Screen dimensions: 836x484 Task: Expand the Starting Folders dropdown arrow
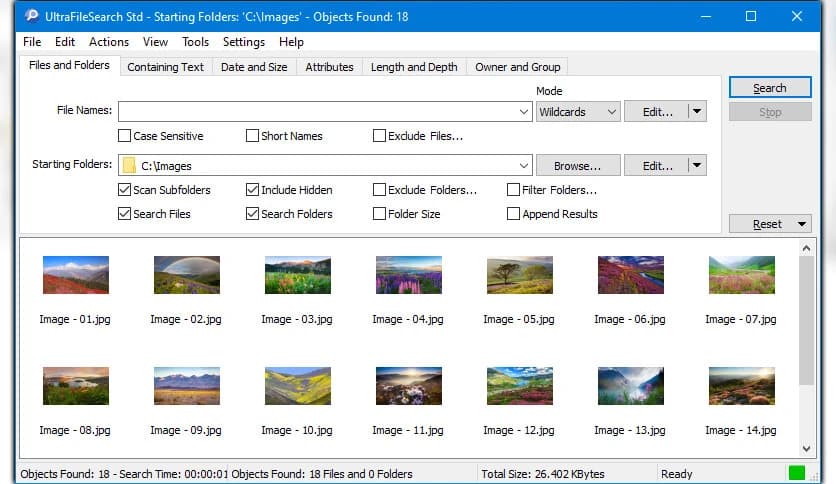pyautogui.click(x=524, y=166)
